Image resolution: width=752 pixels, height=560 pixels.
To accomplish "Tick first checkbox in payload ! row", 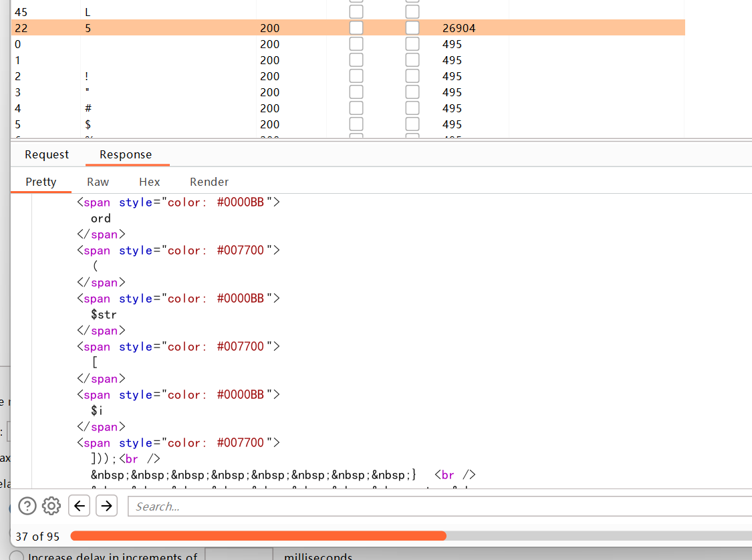I will (356, 76).
